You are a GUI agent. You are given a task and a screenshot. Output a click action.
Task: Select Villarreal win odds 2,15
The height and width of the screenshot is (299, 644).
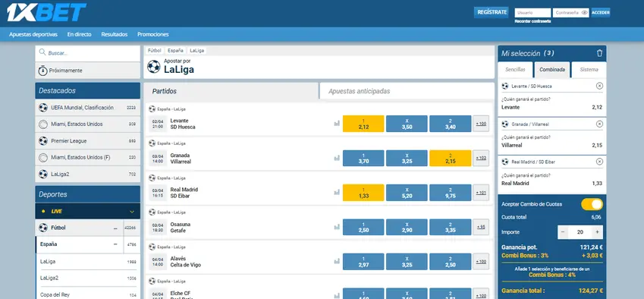click(450, 158)
